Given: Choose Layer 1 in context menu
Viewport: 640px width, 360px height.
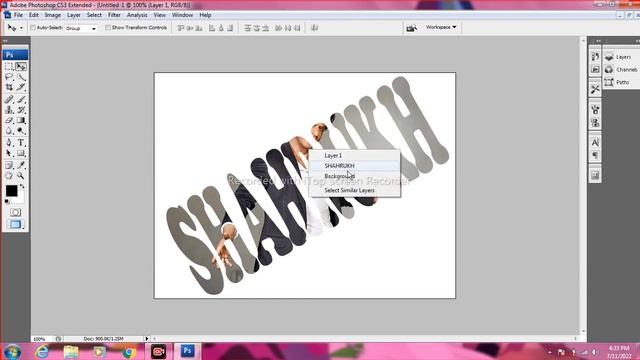Looking at the screenshot, I should pyautogui.click(x=354, y=156).
